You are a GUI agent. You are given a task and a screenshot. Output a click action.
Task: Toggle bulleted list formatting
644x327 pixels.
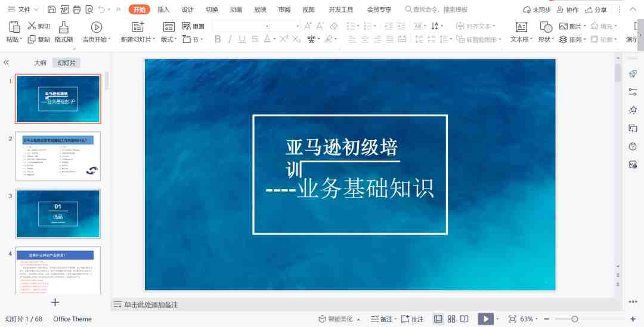click(x=352, y=26)
